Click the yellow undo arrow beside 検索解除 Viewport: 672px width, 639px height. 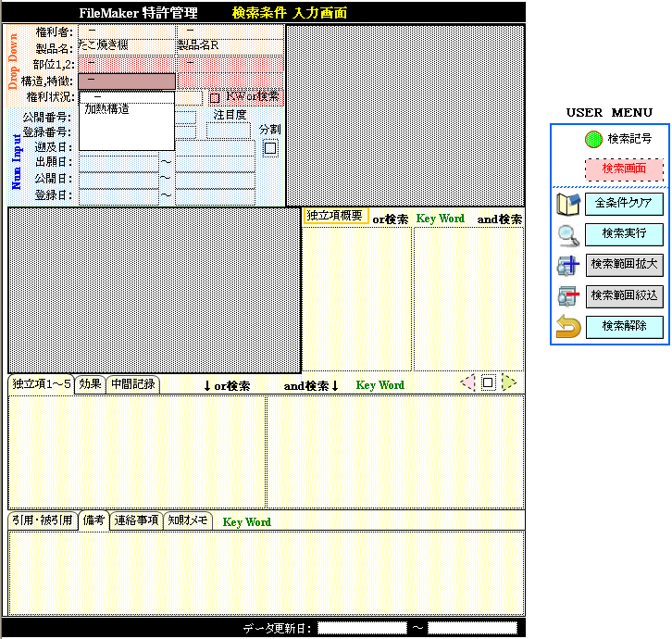click(568, 327)
